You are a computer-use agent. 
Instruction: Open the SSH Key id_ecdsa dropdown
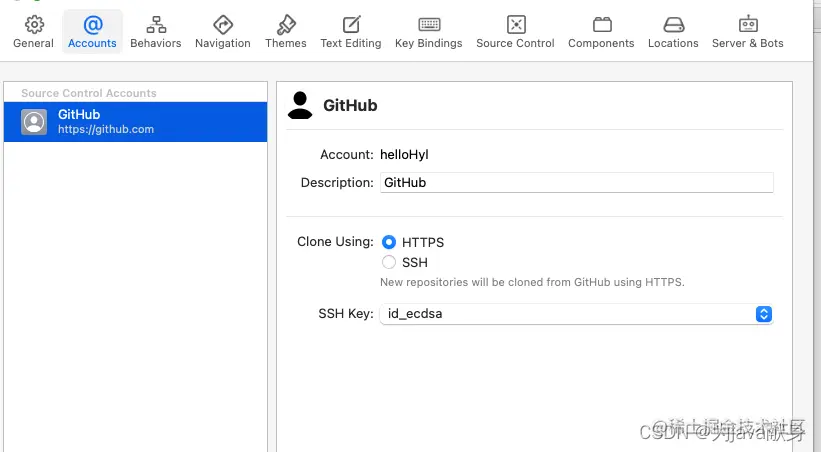576,314
